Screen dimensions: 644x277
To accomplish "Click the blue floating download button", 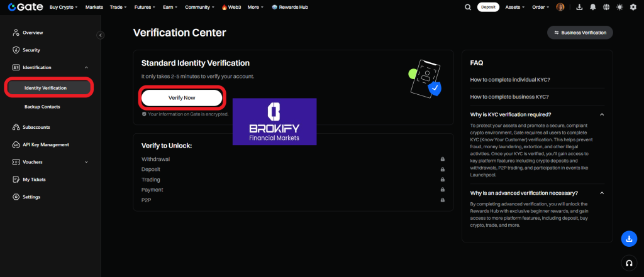I will (629, 239).
